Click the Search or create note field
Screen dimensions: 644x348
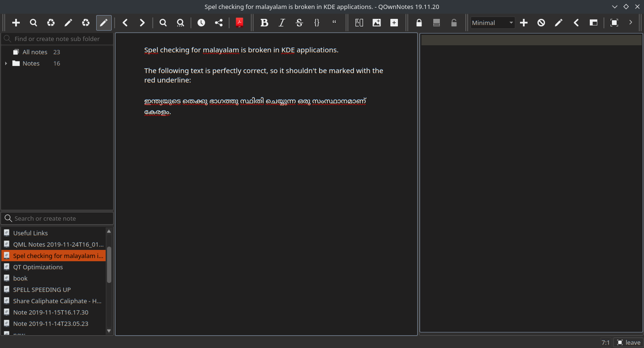tap(58, 218)
